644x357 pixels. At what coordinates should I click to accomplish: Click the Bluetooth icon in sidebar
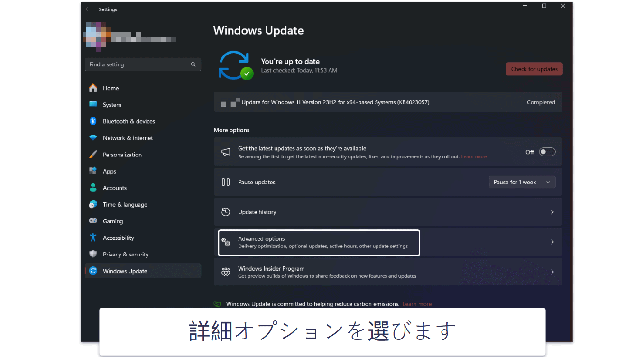pos(93,121)
